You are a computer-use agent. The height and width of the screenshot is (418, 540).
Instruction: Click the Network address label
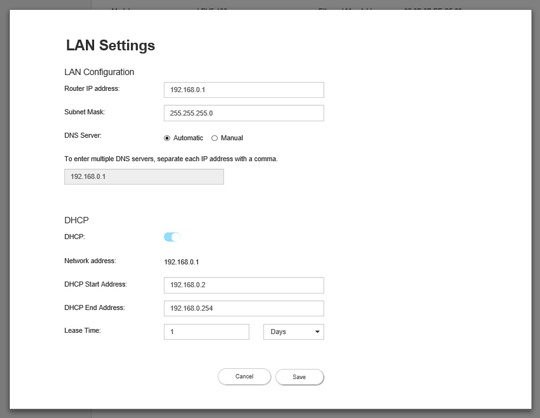90,261
